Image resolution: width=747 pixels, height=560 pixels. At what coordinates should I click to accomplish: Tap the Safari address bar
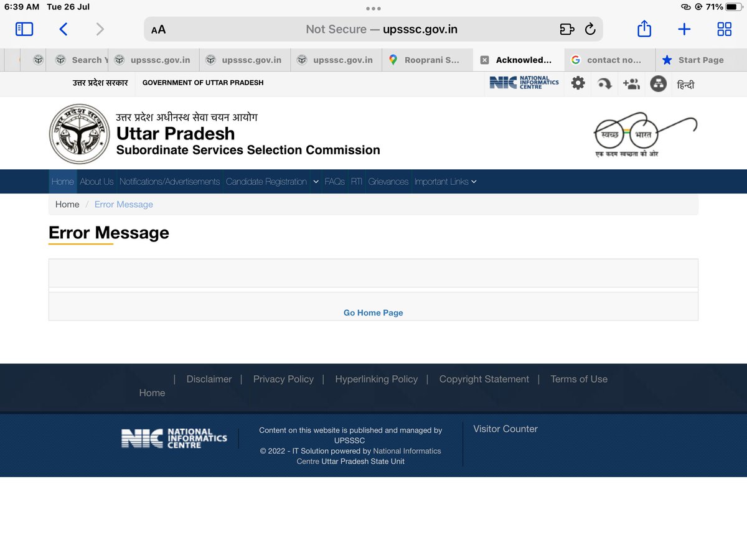(x=374, y=29)
